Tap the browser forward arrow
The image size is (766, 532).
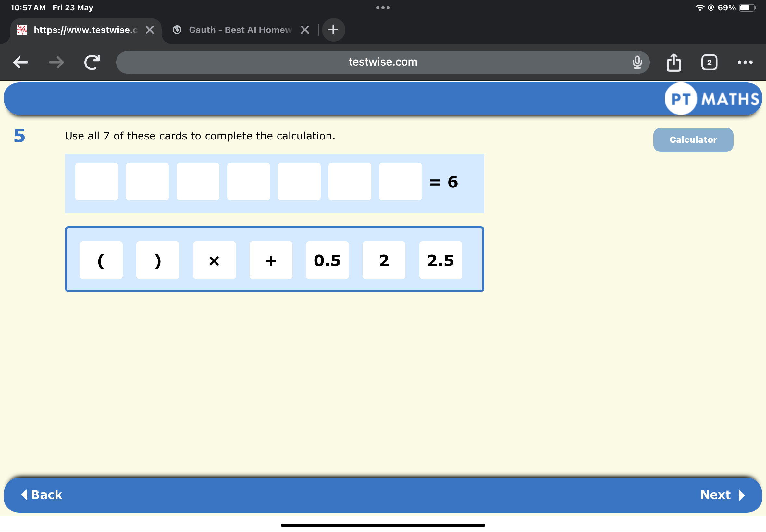coord(56,62)
